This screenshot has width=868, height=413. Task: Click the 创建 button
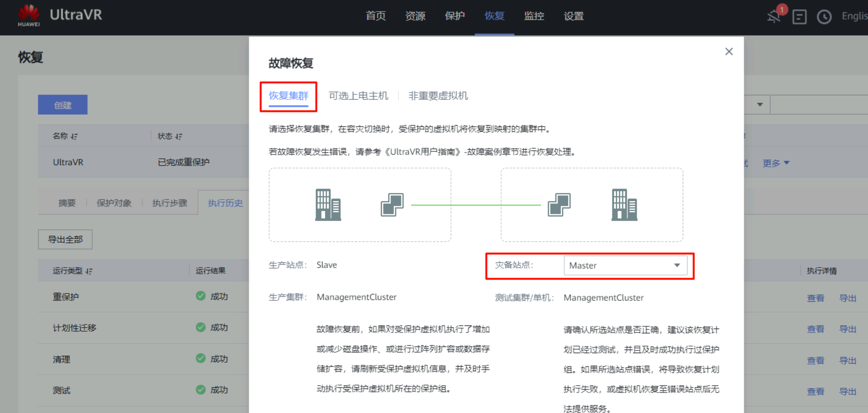(63, 105)
